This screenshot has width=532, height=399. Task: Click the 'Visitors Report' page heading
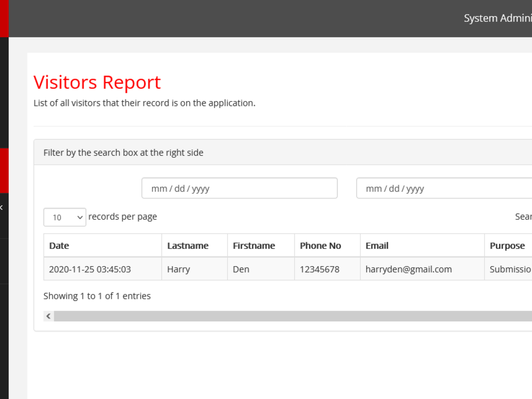pos(97,82)
